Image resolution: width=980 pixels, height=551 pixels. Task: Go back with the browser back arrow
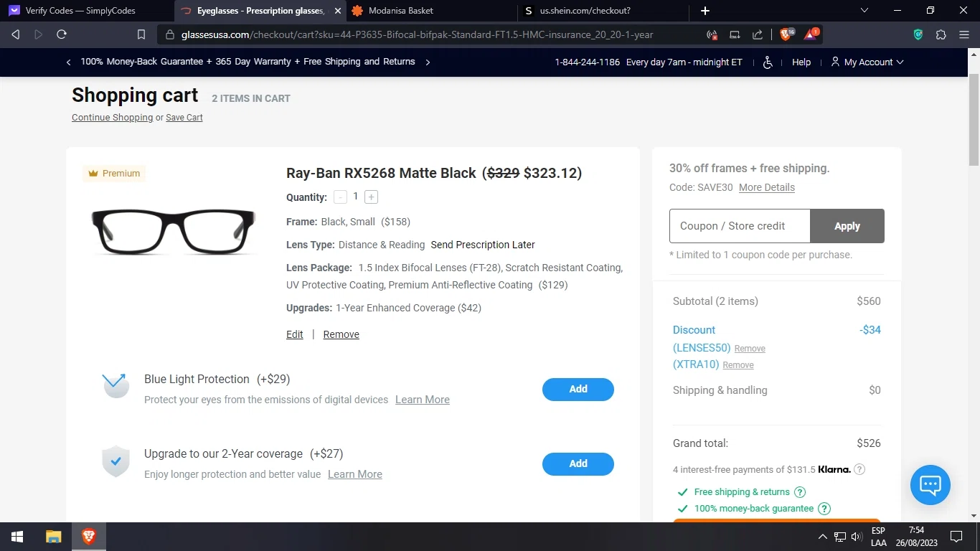click(16, 34)
